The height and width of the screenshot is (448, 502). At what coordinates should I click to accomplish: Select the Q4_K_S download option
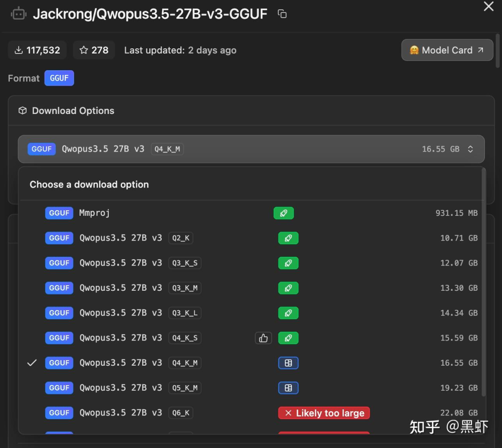click(x=251, y=338)
